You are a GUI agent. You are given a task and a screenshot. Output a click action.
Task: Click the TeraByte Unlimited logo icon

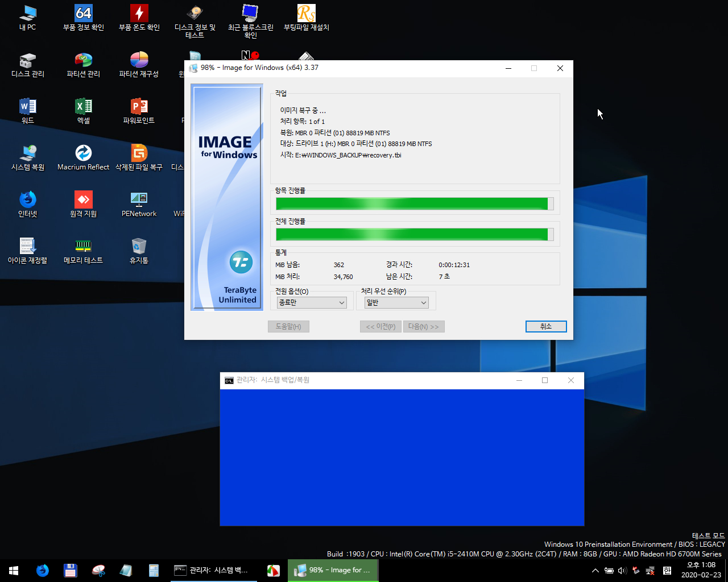point(241,262)
